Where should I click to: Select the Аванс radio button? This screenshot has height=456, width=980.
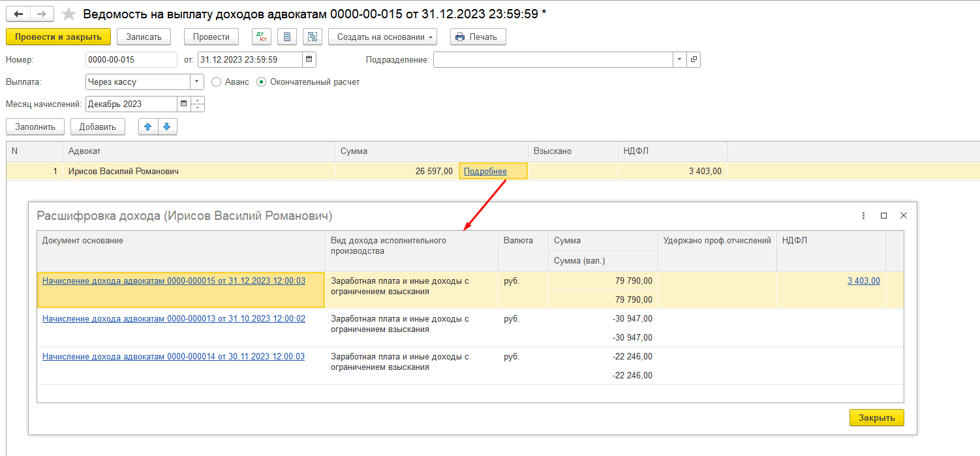(217, 82)
